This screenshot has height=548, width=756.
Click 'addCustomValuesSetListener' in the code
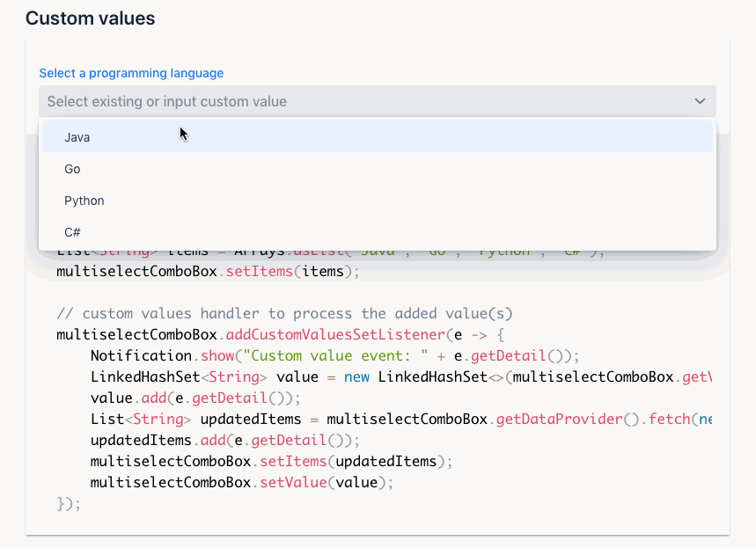coord(335,334)
